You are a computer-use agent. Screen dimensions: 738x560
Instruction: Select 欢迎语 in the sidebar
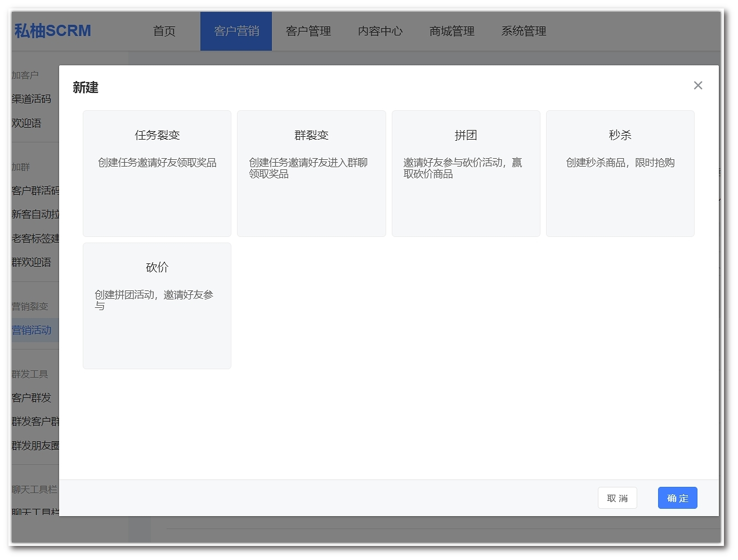tap(26, 123)
